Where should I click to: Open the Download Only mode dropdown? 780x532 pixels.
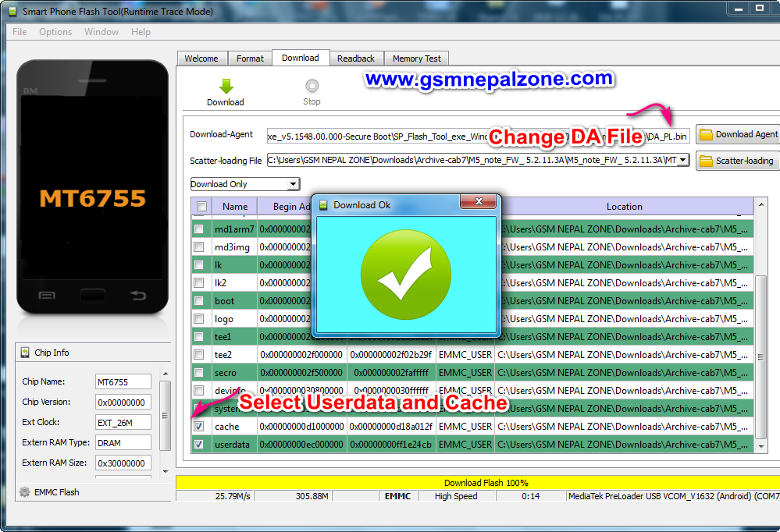coord(294,184)
